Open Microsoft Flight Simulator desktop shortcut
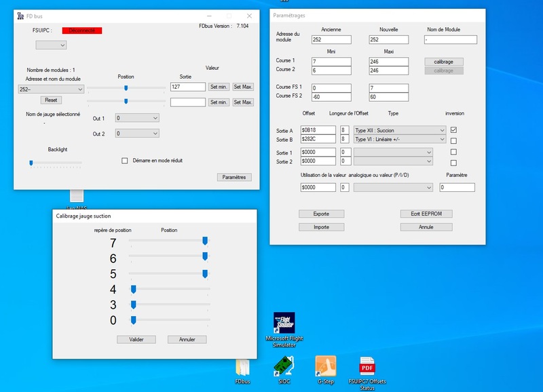The height and width of the screenshot is (392, 543). coord(284,324)
